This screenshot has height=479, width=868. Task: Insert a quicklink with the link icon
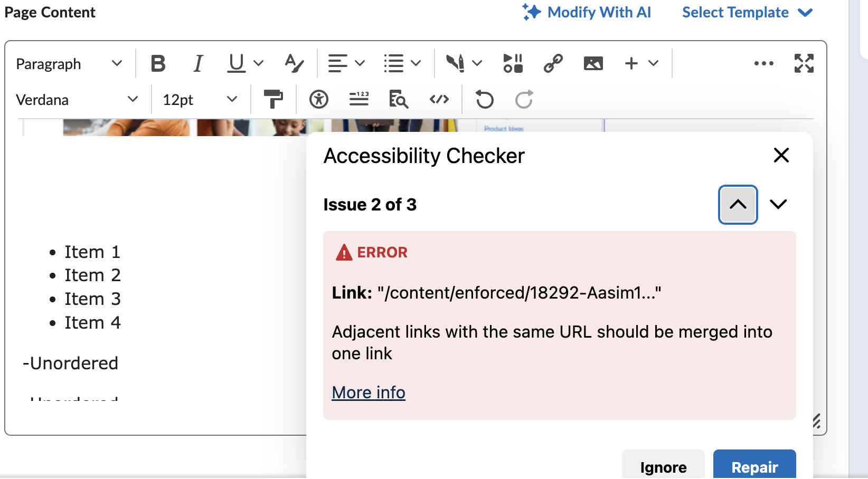[553, 63]
